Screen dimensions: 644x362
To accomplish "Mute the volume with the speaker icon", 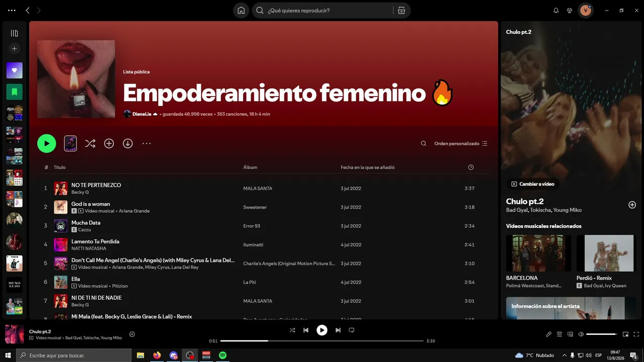I will click(581, 334).
